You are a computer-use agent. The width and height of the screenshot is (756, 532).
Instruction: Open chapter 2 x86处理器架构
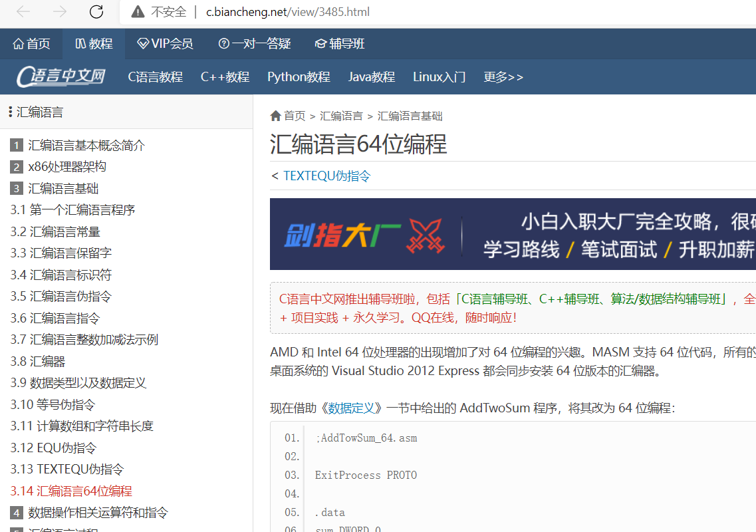coord(58,167)
